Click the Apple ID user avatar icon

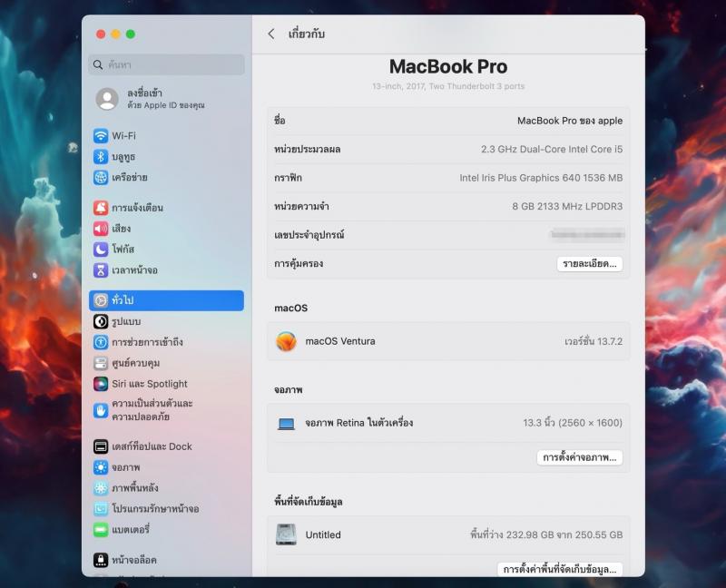(x=107, y=99)
